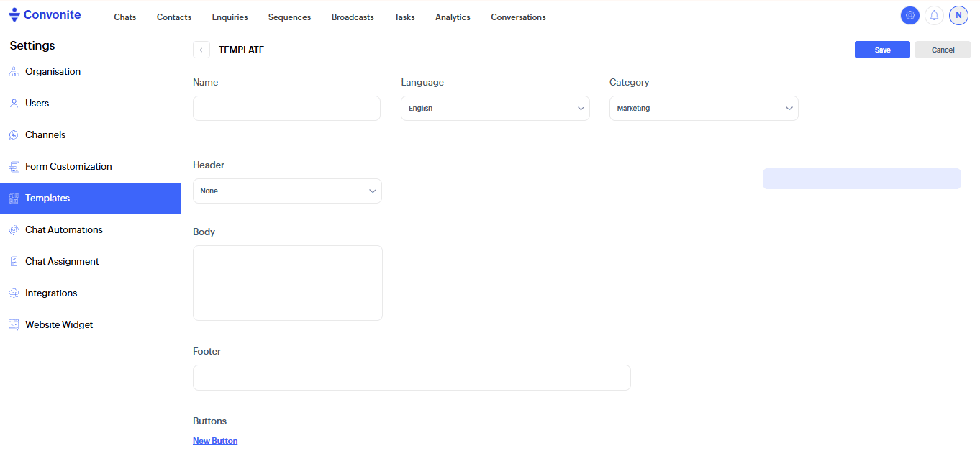Cancel template editing
Viewport: 980px width, 456px height.
coord(943,50)
